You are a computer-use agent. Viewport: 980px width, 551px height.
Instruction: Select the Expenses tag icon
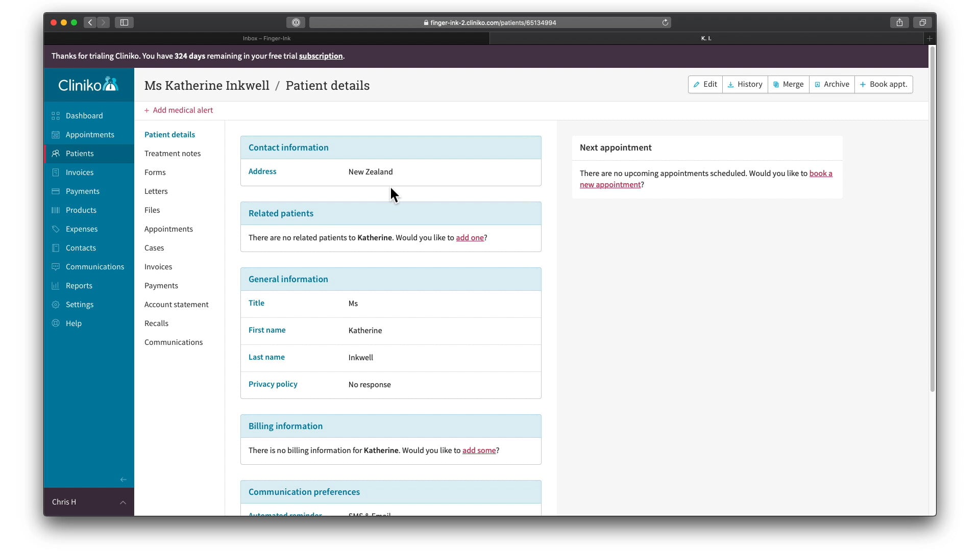pyautogui.click(x=56, y=229)
